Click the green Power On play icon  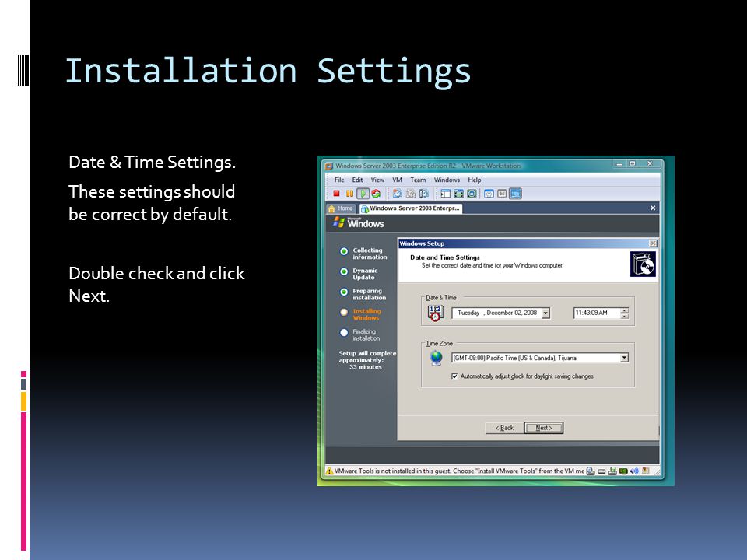coord(363,194)
